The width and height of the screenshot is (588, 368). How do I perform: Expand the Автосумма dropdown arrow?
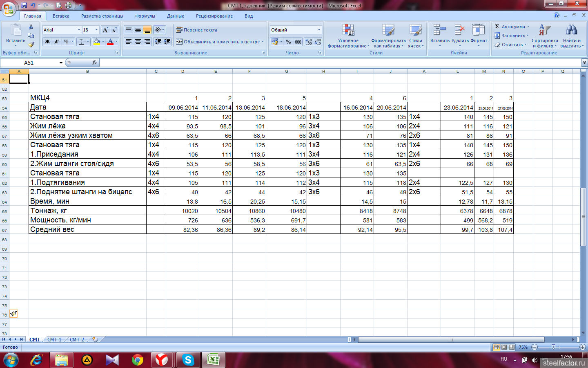tap(528, 27)
